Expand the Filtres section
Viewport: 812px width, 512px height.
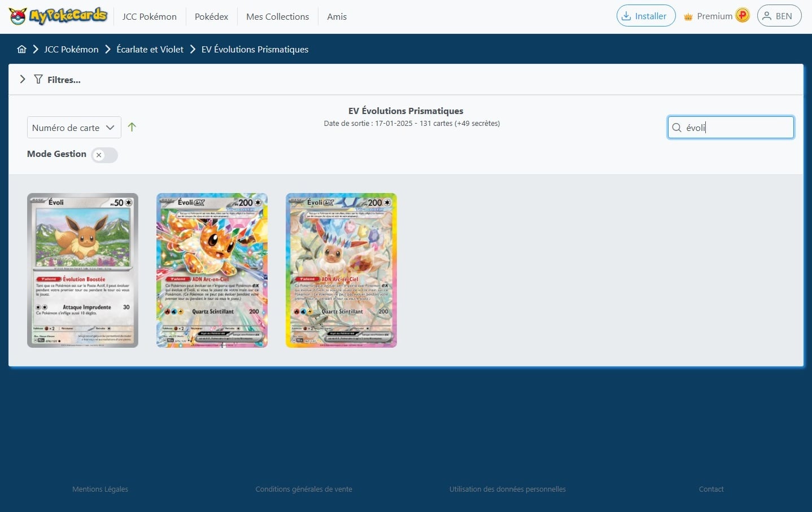click(64, 80)
